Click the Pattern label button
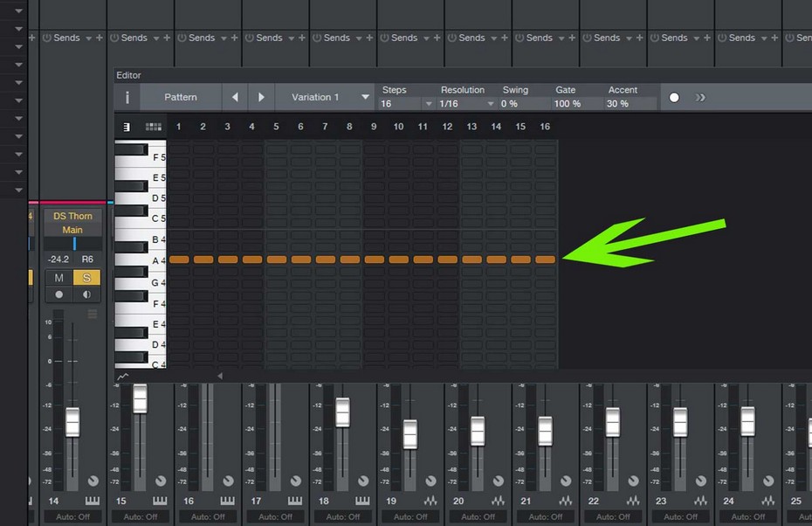Image resolution: width=812 pixels, height=526 pixels. pos(181,97)
